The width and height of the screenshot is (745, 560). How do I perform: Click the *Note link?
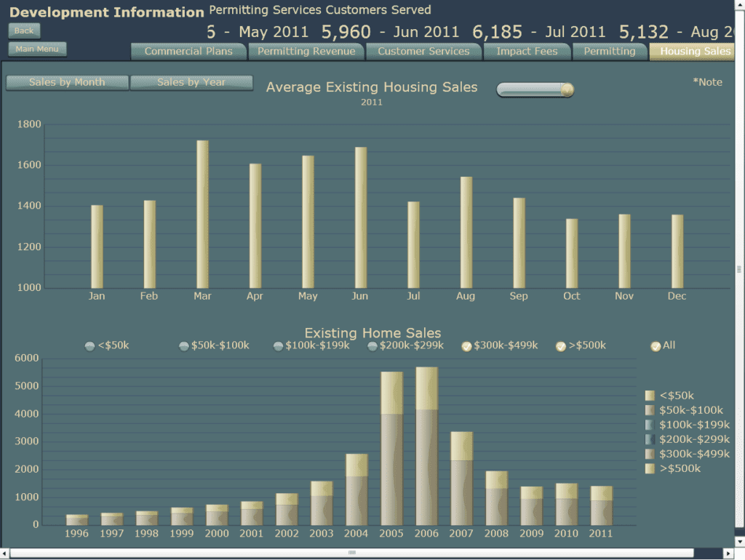coord(707,82)
